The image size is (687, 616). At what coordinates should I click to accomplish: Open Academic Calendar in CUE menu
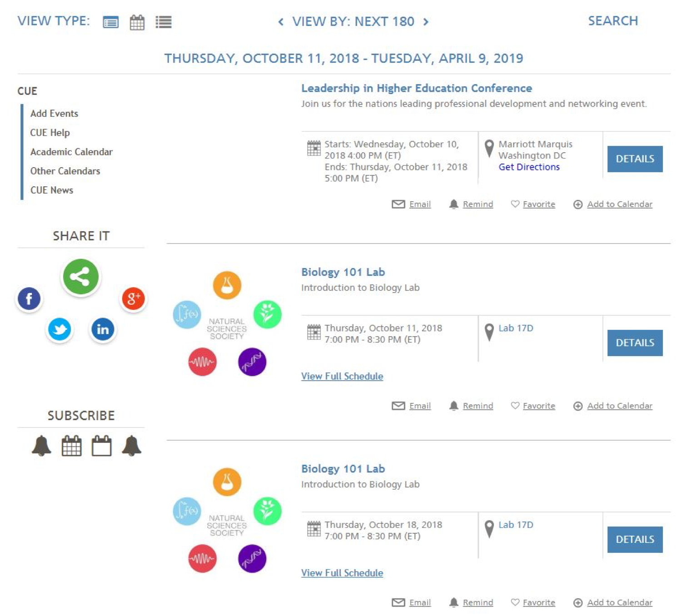[71, 152]
